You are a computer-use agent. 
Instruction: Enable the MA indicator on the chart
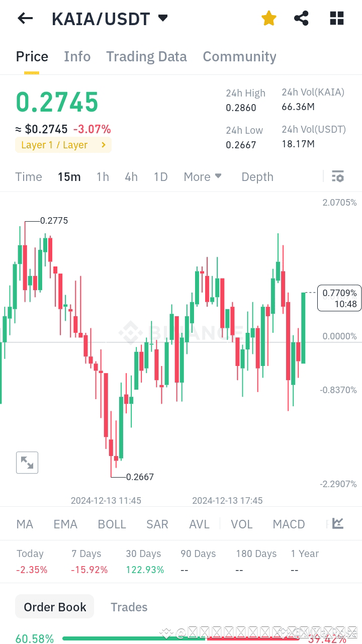tap(24, 524)
